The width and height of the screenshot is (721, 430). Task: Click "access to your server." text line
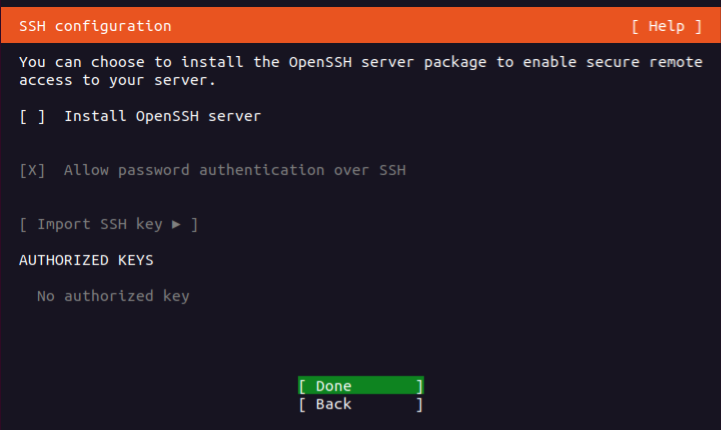118,80
